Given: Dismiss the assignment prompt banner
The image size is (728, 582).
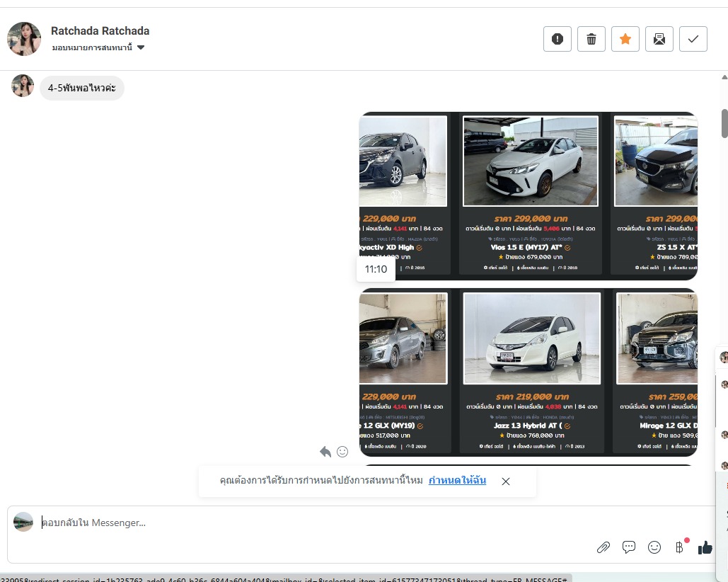Looking at the screenshot, I should pyautogui.click(x=506, y=481).
